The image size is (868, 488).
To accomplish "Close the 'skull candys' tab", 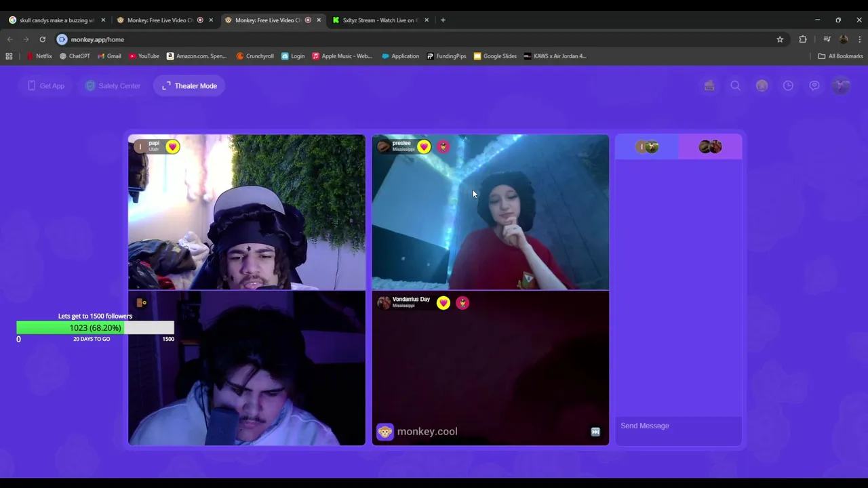I will coord(103,20).
